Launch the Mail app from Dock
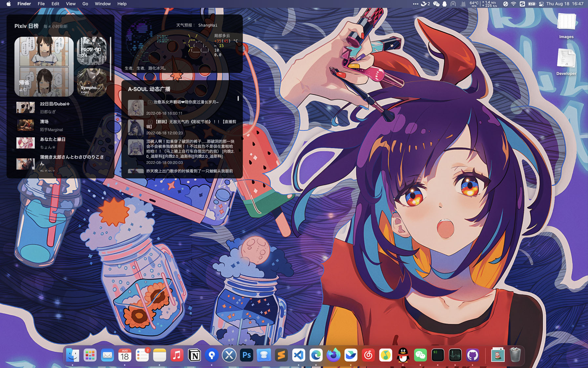 (x=107, y=355)
